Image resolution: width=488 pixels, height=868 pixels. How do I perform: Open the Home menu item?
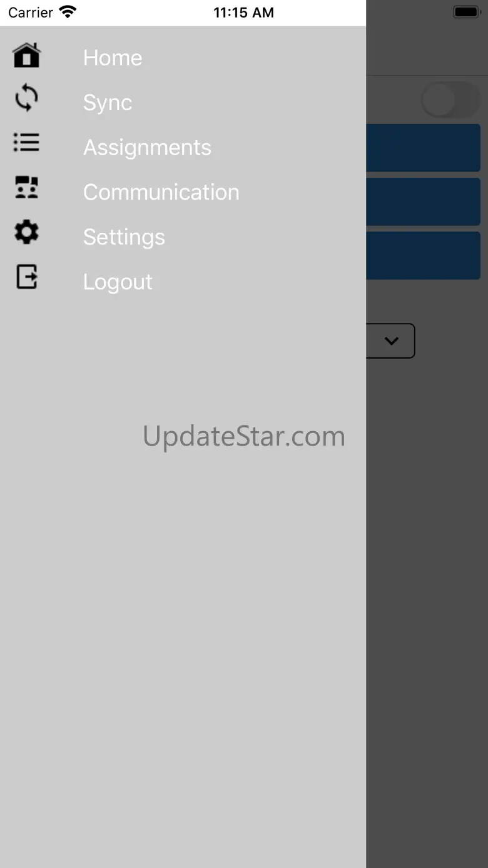click(x=113, y=58)
